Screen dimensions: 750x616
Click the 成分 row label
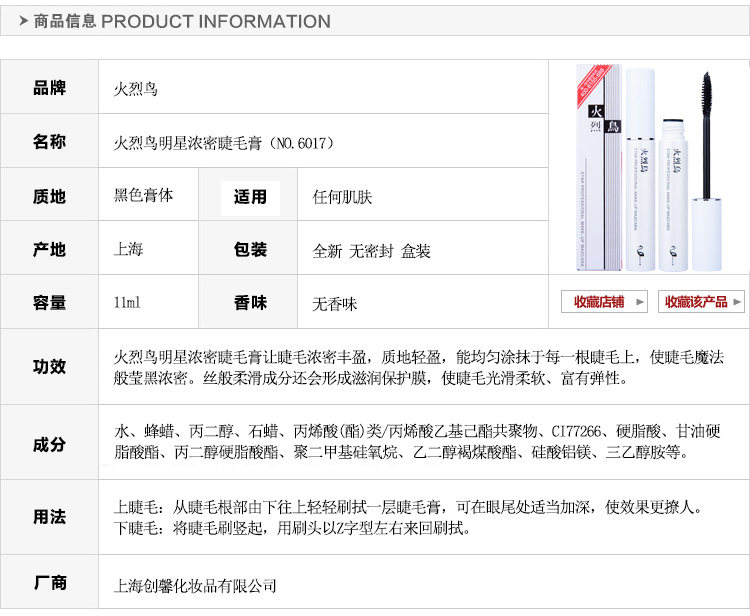50,444
